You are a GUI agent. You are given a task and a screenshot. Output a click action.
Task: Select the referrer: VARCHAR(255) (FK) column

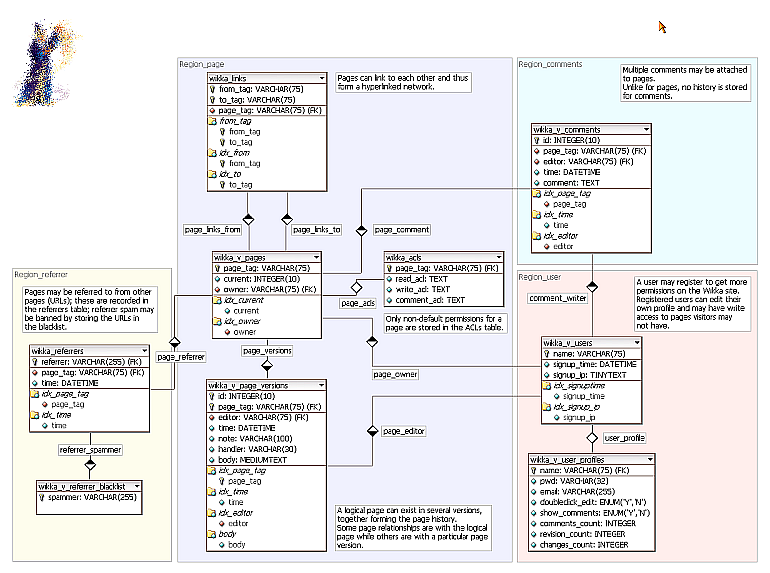coord(89,362)
